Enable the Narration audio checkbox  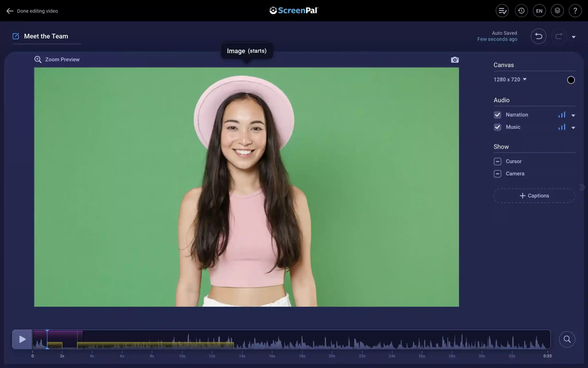pyautogui.click(x=498, y=115)
